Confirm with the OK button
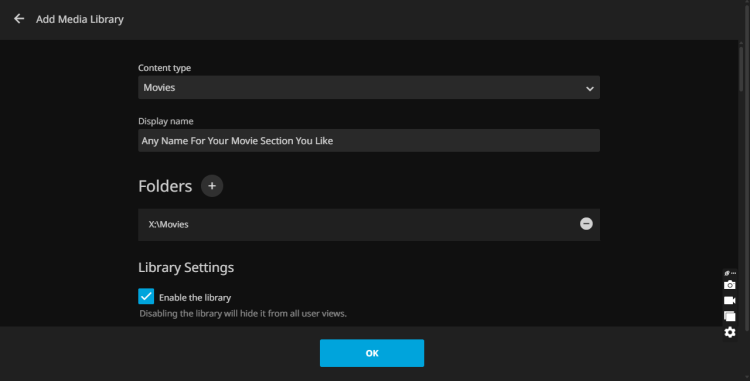 click(372, 353)
